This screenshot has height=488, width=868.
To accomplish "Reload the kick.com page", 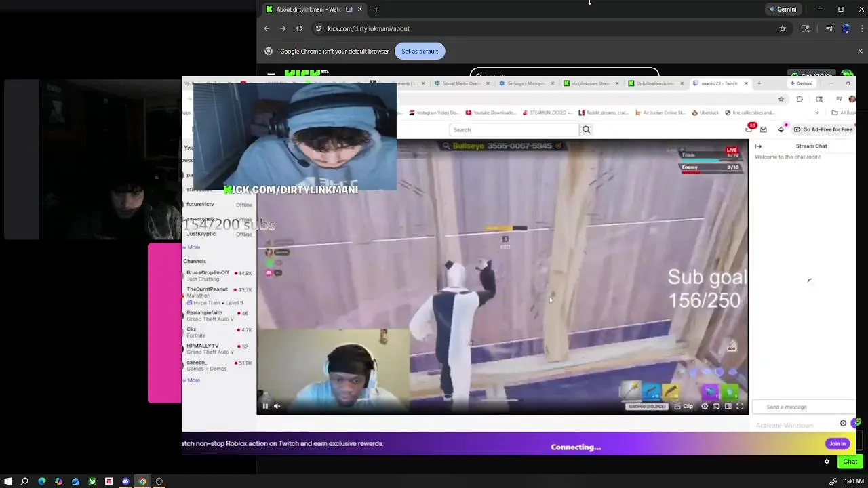I will (x=299, y=28).
